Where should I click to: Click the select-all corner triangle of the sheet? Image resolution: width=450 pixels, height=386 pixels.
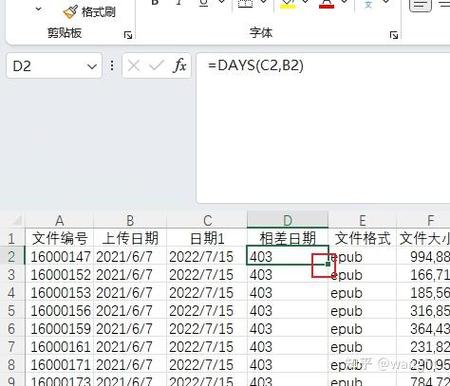point(16,220)
